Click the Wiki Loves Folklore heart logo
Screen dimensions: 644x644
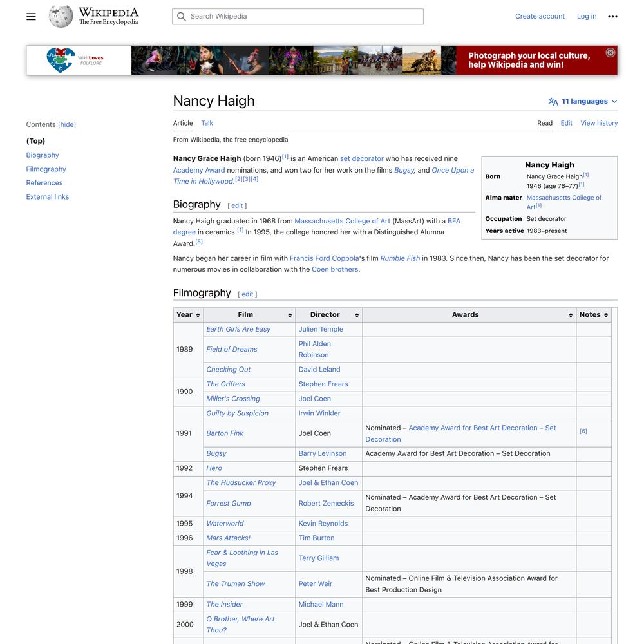(61, 60)
